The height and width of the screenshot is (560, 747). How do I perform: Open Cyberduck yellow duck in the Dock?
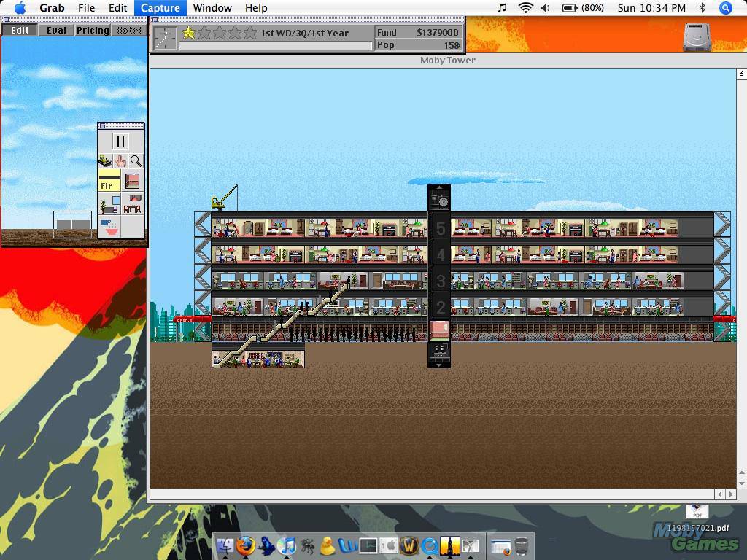click(328, 545)
